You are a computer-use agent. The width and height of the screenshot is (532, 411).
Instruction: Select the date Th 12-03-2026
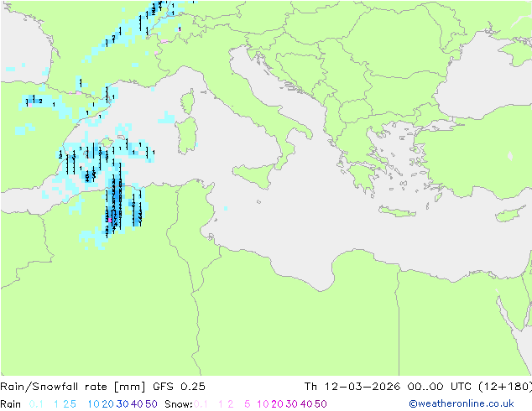point(352,387)
